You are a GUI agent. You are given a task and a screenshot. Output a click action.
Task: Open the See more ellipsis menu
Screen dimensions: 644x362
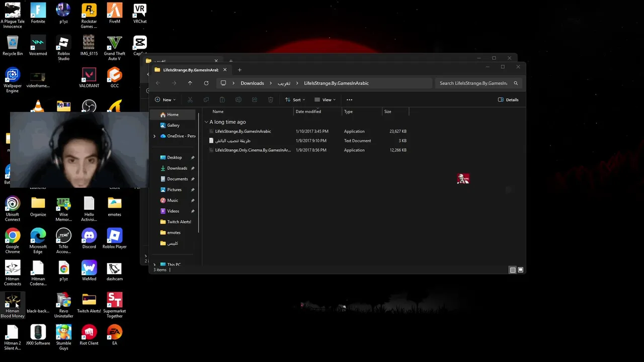click(x=349, y=100)
